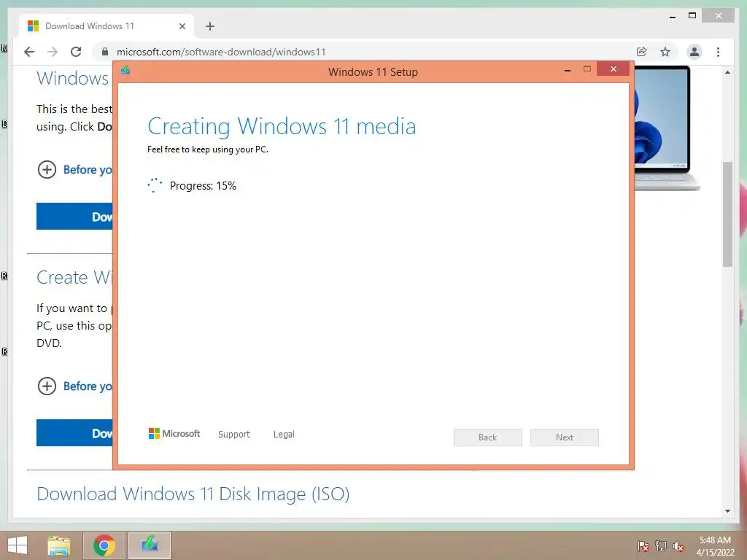Viewport: 747px width, 560px height.
Task: Click the Chrome back arrow
Action: coord(29,52)
